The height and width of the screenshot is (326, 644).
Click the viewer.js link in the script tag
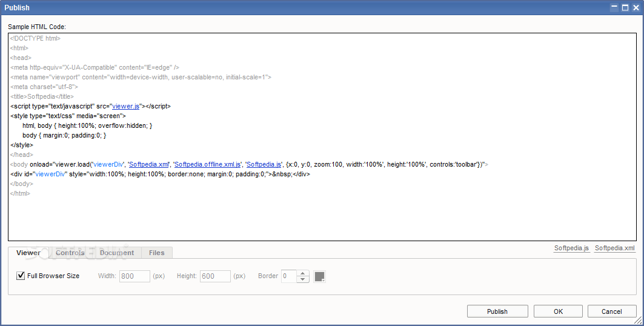coord(125,106)
